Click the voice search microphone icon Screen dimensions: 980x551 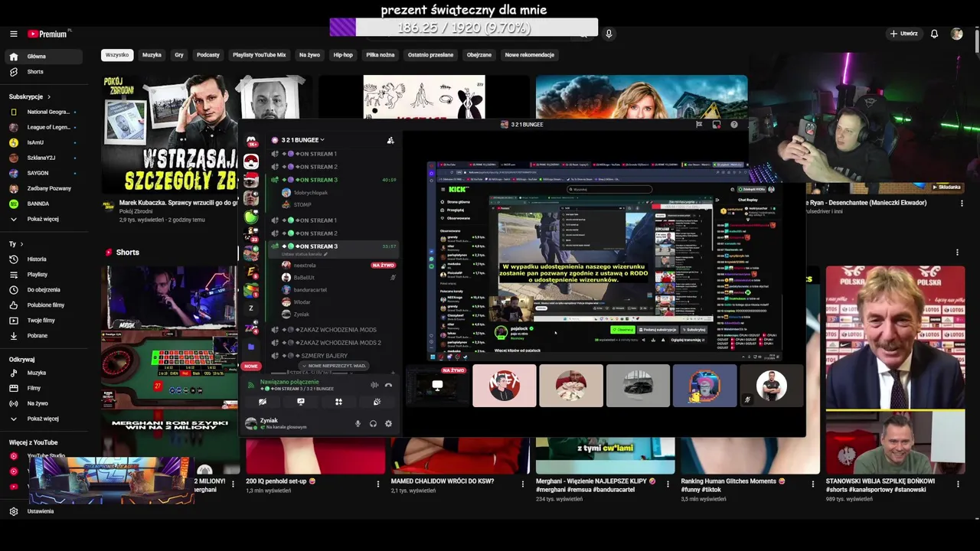(x=609, y=34)
